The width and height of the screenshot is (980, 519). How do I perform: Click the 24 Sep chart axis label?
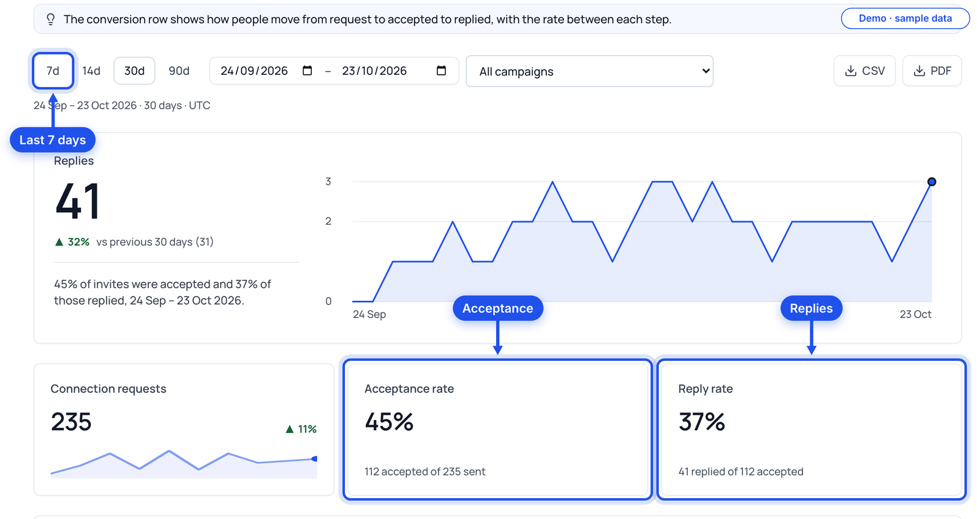pyautogui.click(x=369, y=314)
